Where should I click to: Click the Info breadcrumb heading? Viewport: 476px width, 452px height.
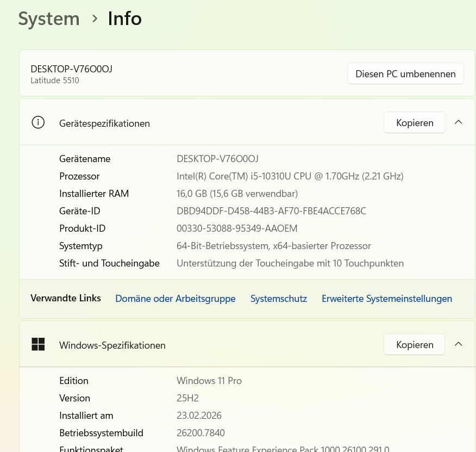pos(125,18)
